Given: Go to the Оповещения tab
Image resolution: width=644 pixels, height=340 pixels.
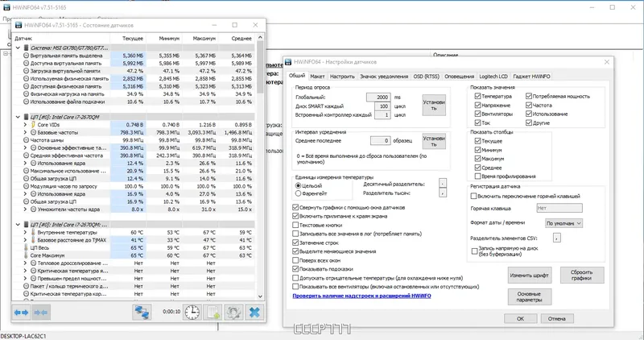Looking at the screenshot, I should click(459, 77).
